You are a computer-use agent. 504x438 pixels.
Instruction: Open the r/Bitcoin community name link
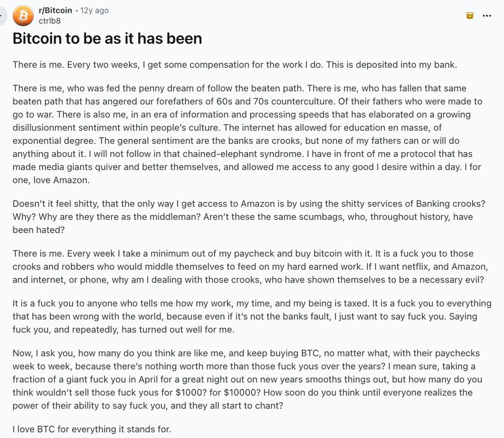click(x=55, y=10)
